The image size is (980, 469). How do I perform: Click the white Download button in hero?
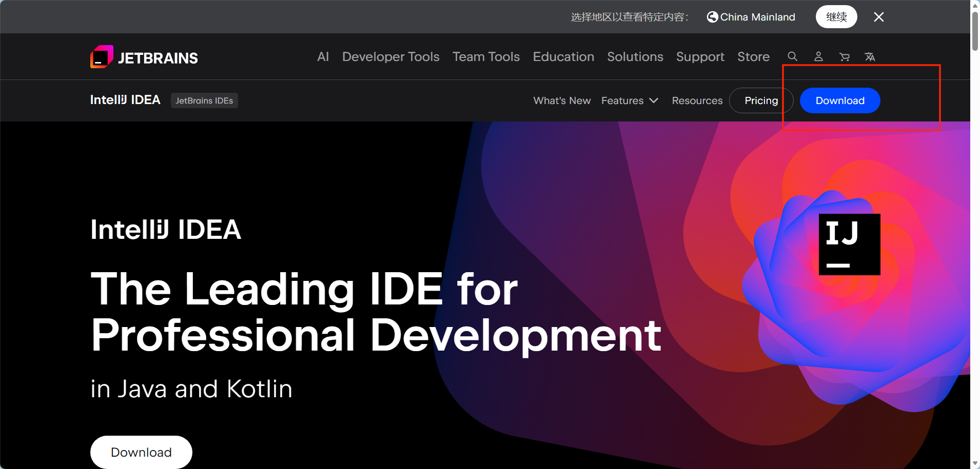pos(141,452)
